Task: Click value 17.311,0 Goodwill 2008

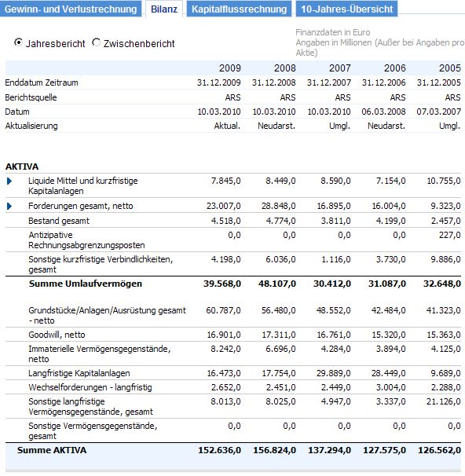Action: point(279,335)
